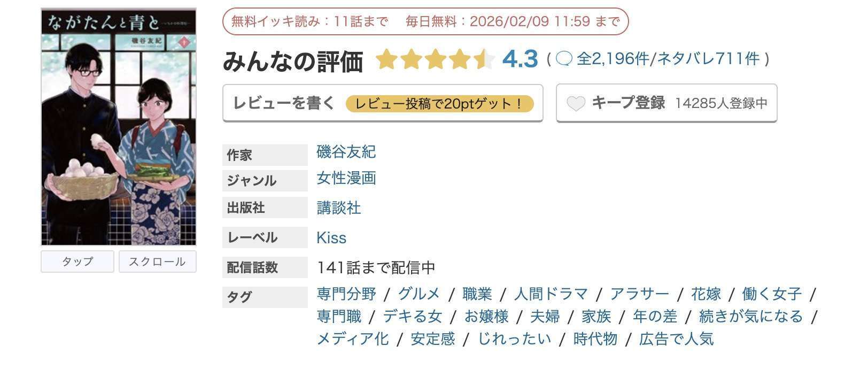The height and width of the screenshot is (369, 868).
Task: Click the third rating star
Action: (436, 60)
